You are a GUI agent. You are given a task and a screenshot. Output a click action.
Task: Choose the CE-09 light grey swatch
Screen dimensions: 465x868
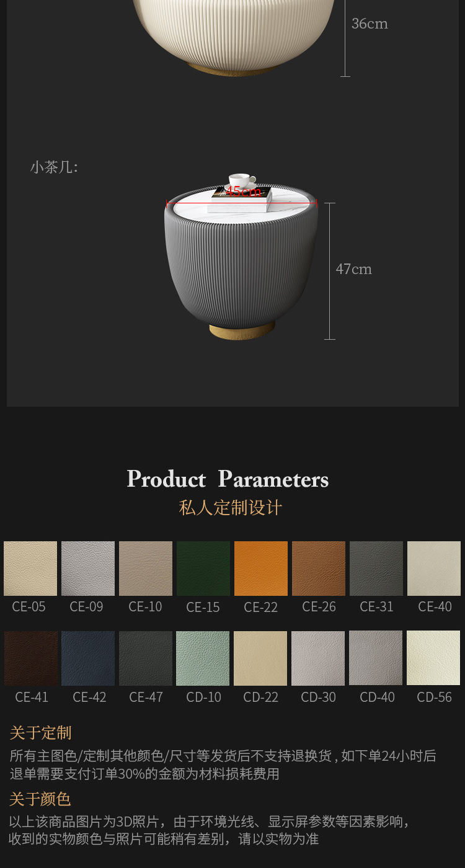coord(88,569)
